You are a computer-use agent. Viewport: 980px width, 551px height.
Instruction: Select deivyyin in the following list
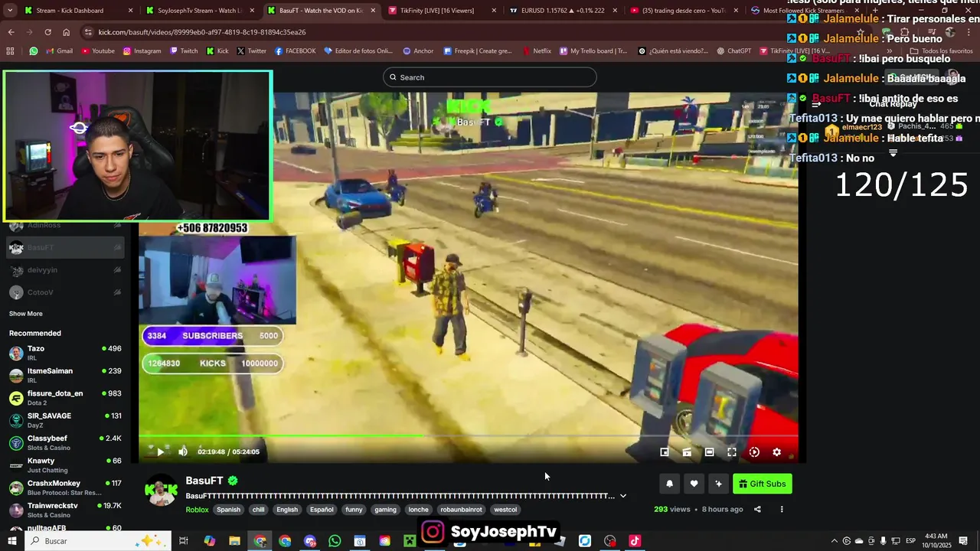[65, 270]
